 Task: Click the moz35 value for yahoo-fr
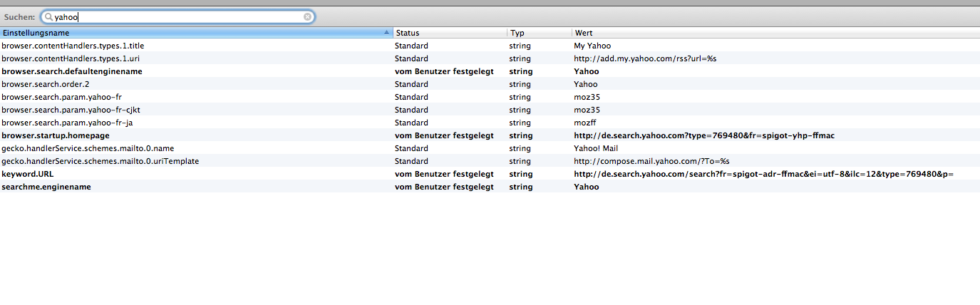587,97
